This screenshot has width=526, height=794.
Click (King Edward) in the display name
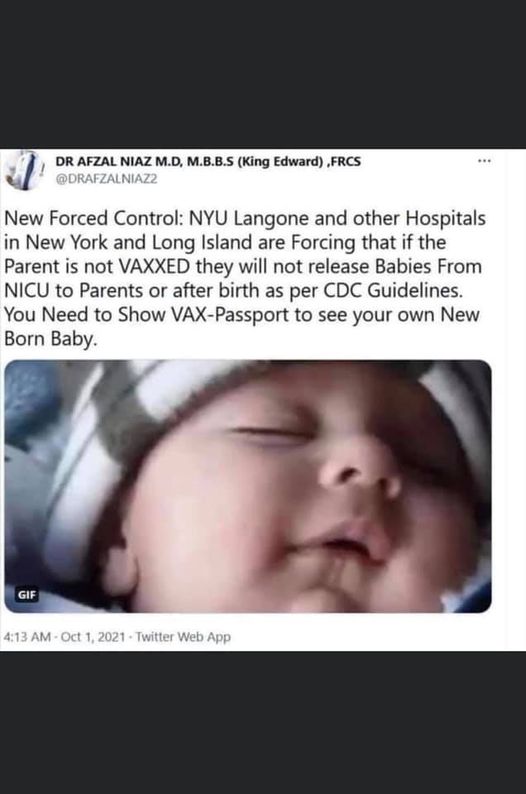point(280,162)
